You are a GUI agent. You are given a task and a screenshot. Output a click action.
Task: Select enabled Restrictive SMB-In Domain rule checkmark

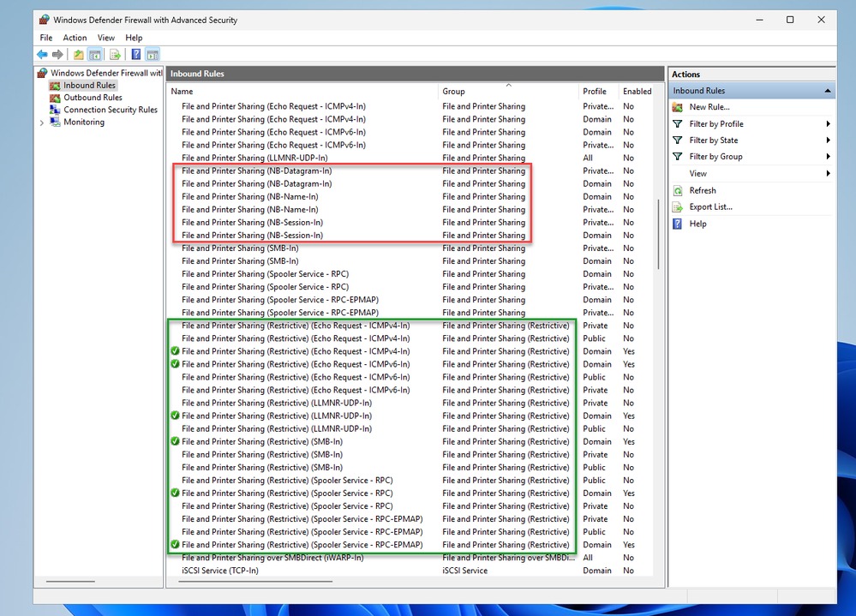tap(175, 441)
